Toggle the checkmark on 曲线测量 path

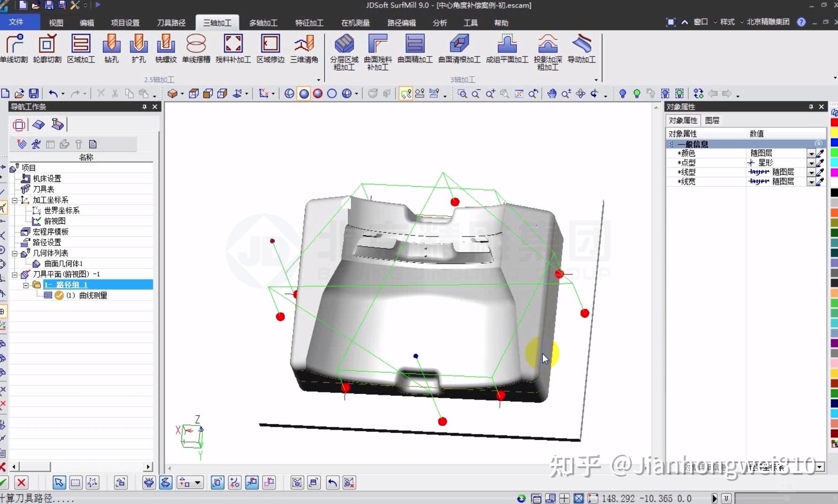tap(59, 295)
